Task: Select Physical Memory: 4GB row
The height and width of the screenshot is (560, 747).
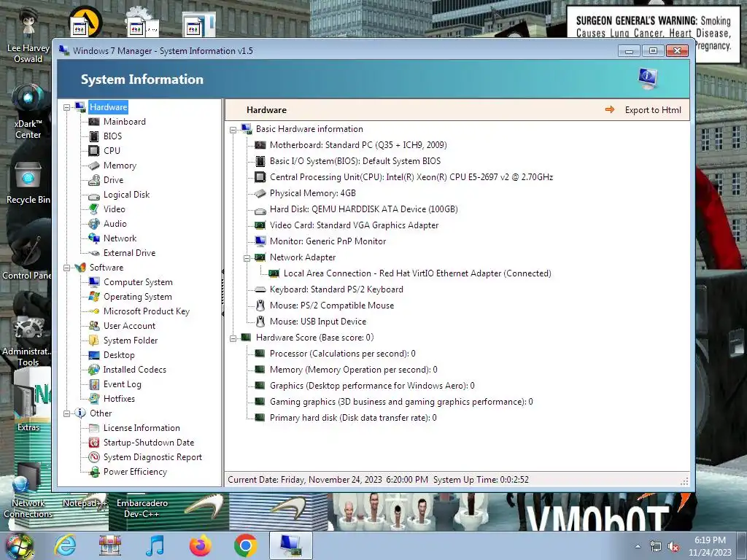Action: (312, 192)
